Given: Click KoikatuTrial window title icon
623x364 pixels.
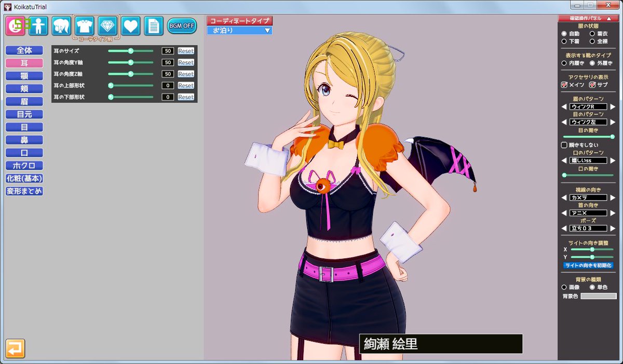Looking at the screenshot, I should [8, 7].
